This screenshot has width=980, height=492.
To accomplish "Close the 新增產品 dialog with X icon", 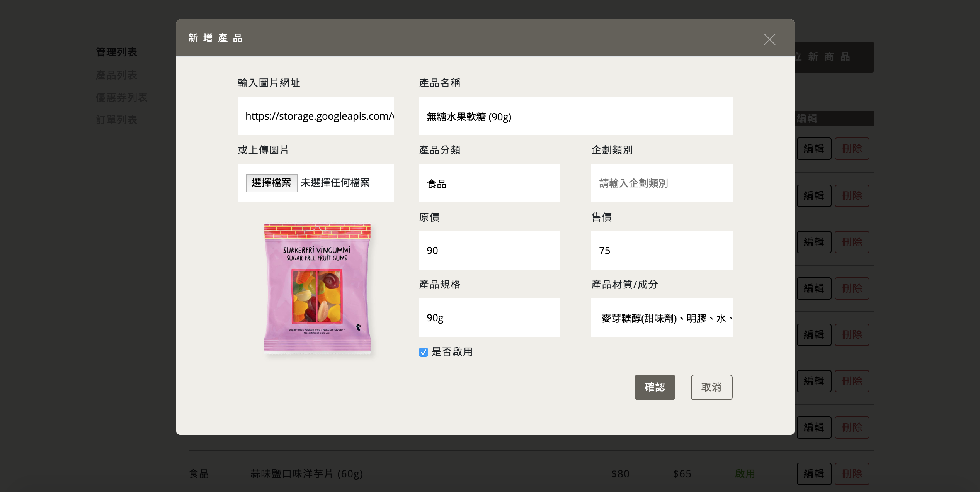I will (x=769, y=39).
